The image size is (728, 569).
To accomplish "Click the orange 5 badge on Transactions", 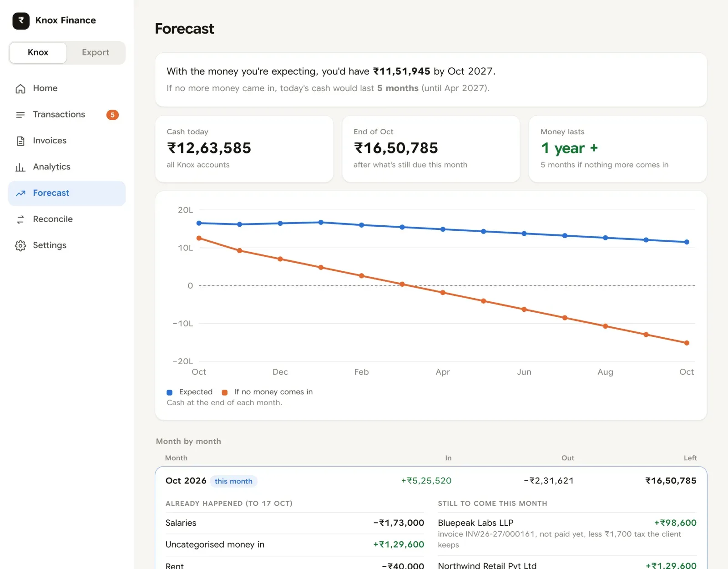I will (x=112, y=115).
